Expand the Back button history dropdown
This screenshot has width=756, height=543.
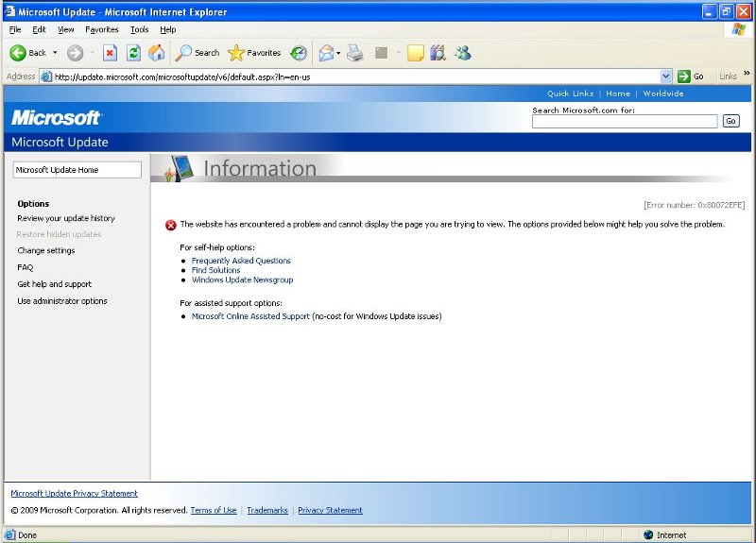tap(55, 53)
